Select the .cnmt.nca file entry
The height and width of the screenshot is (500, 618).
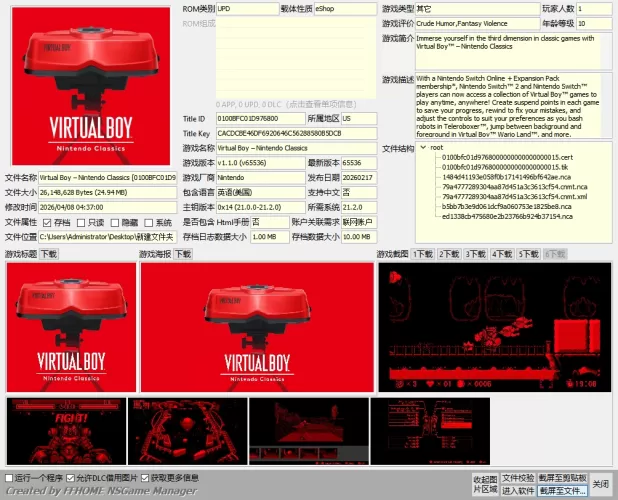(x=515, y=187)
